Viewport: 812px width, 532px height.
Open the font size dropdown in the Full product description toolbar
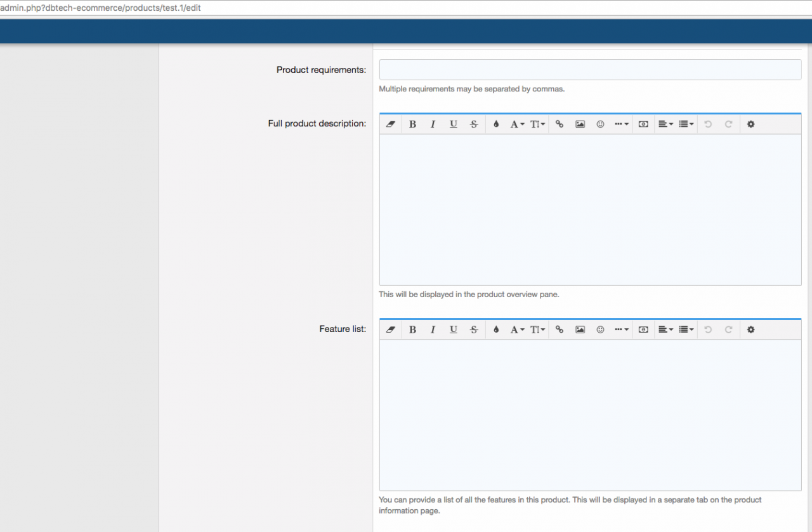pos(537,124)
